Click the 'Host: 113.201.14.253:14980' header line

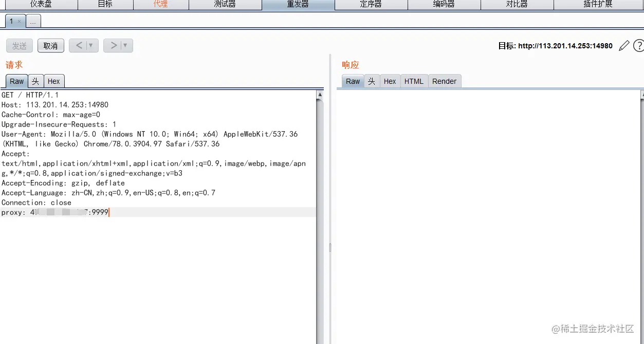coord(54,105)
